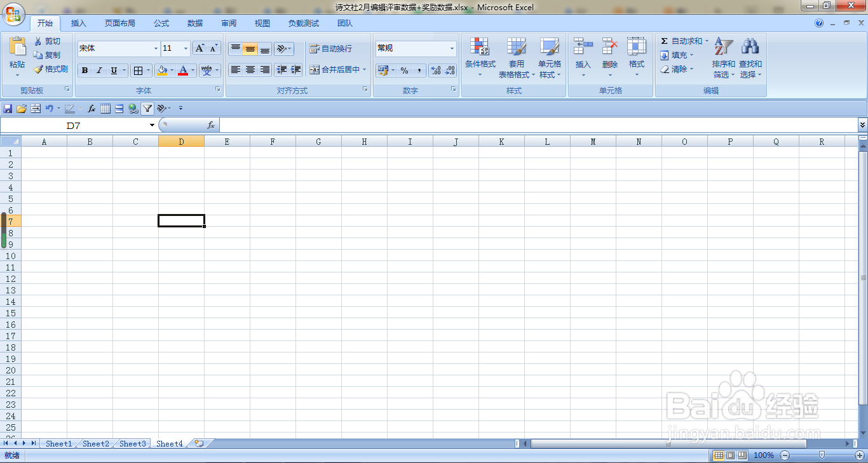Click the Cut (剪切) scissors button

(47, 41)
